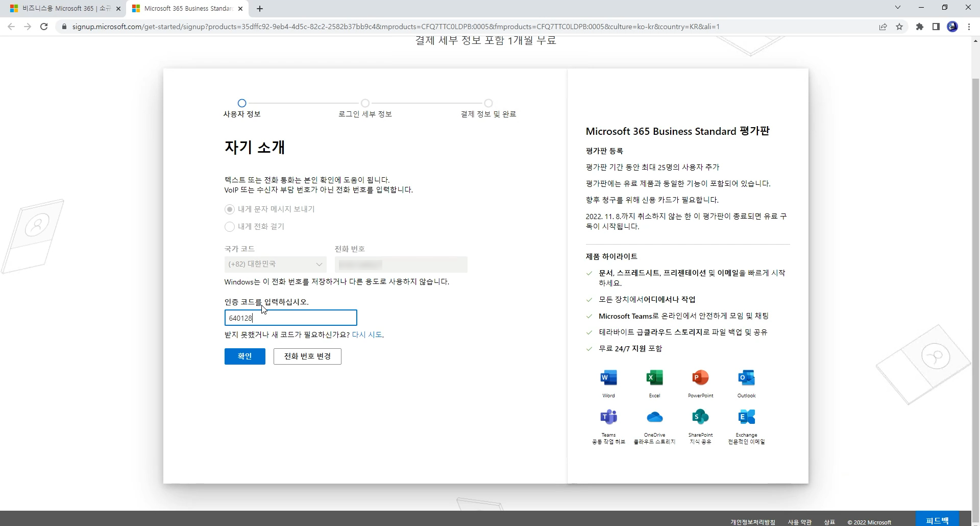The width and height of the screenshot is (980, 526).
Task: Click the 제품 하이라이트 heading
Action: pos(611,256)
